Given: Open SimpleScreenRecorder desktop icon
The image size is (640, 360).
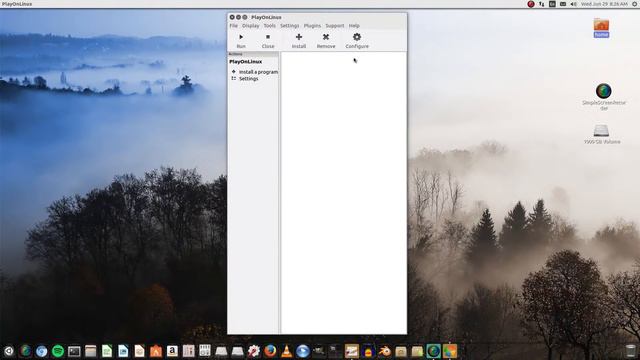Looking at the screenshot, I should pos(604,97).
